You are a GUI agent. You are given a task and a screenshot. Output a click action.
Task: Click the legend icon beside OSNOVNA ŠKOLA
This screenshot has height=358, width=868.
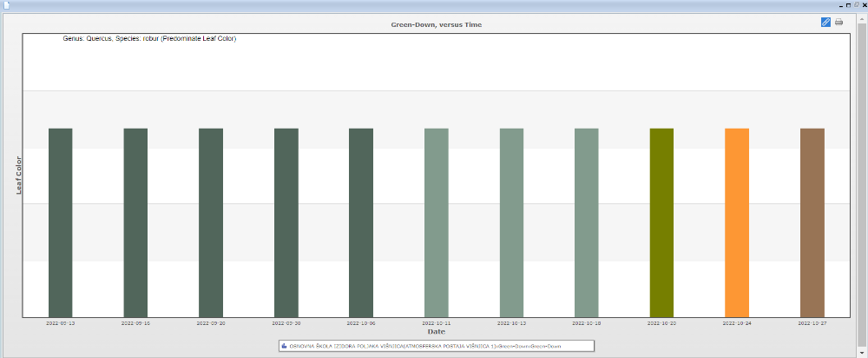click(284, 346)
